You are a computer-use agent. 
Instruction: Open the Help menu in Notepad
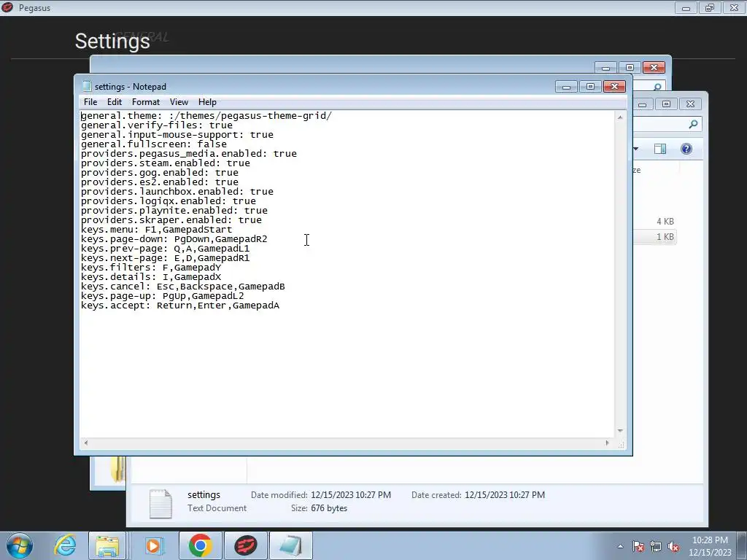click(x=207, y=102)
